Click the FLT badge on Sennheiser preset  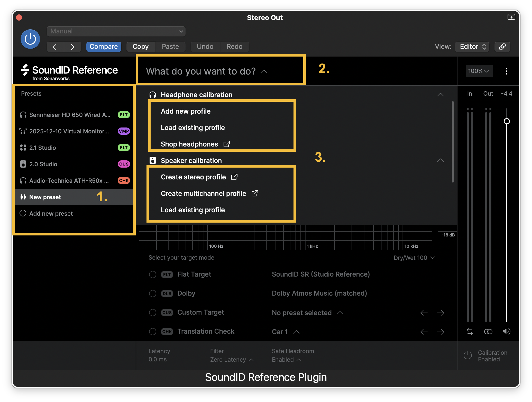point(124,115)
